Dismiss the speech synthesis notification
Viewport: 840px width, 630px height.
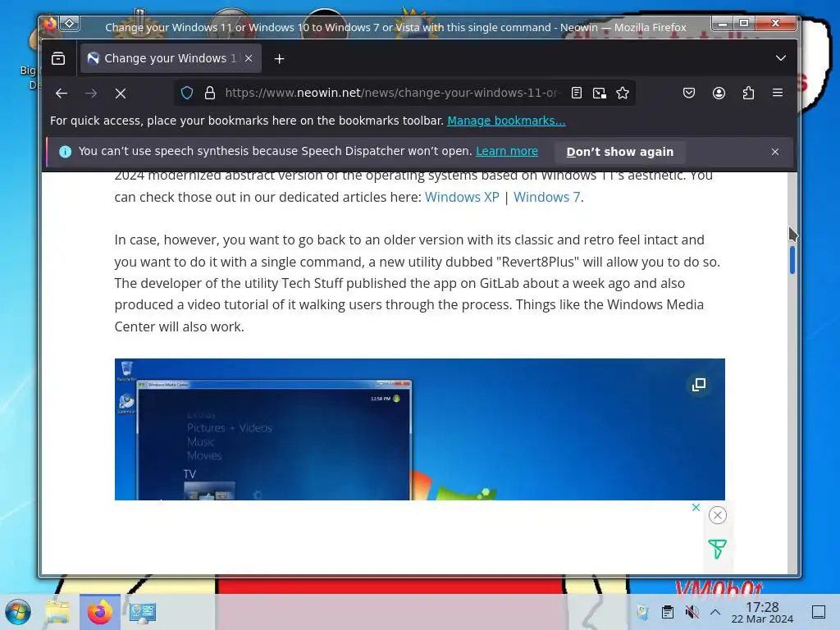775,152
